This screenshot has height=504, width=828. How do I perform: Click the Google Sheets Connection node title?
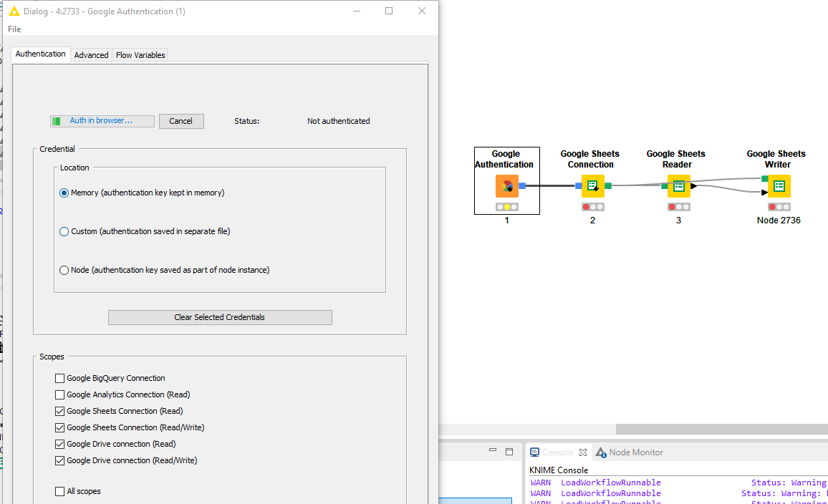pyautogui.click(x=590, y=159)
